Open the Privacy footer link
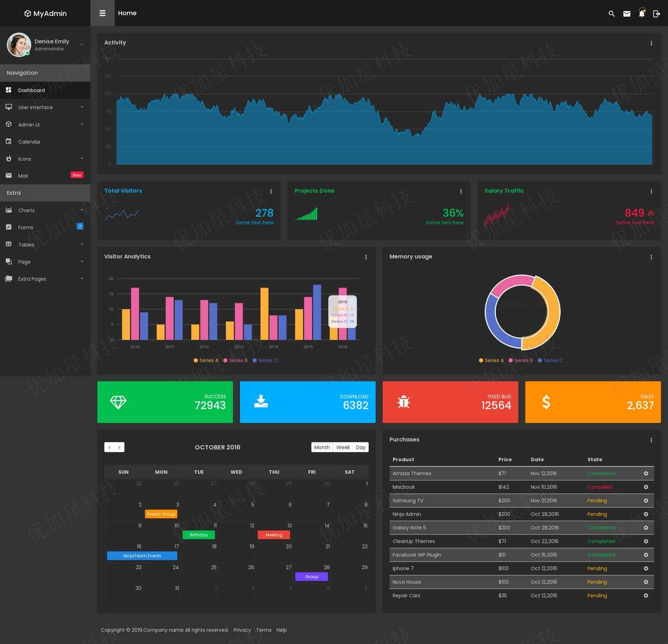Screen dimensions: 668x644 (242, 630)
